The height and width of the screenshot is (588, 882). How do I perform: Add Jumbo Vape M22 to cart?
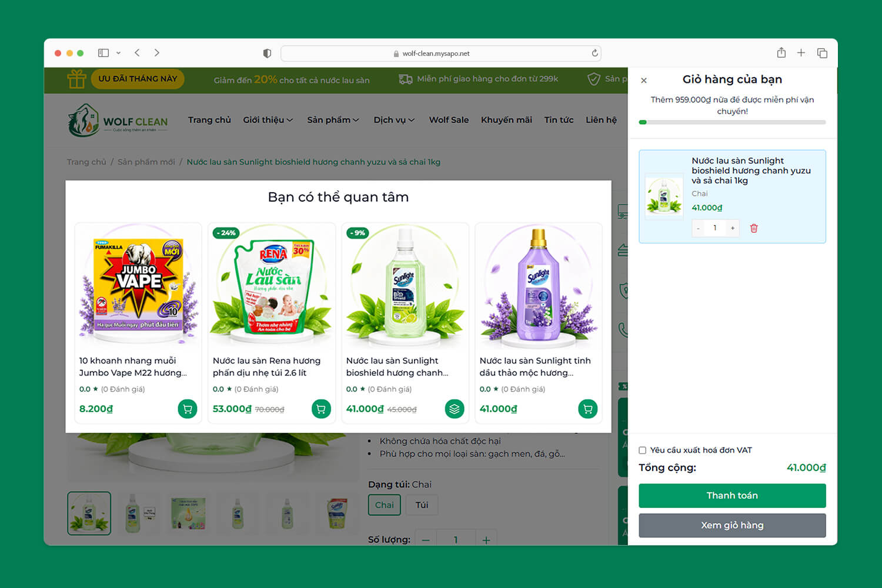[x=188, y=409]
